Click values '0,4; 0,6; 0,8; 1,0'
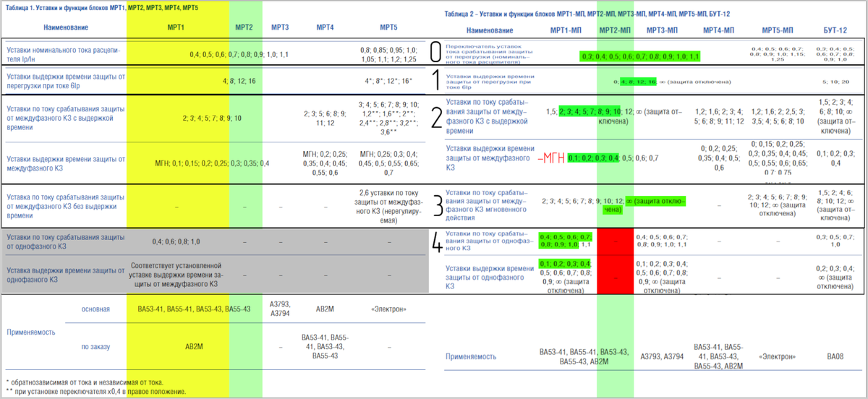This screenshot has height=399, width=868. pyautogui.click(x=176, y=242)
